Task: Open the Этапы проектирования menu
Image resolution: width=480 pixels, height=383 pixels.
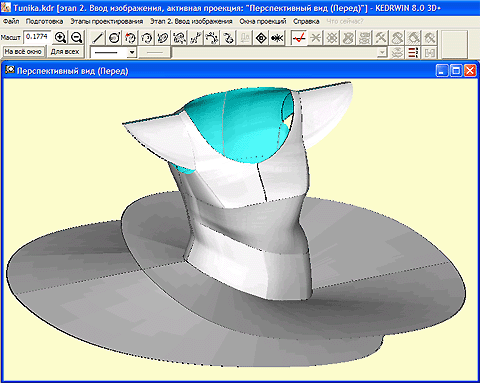Action: click(x=107, y=21)
